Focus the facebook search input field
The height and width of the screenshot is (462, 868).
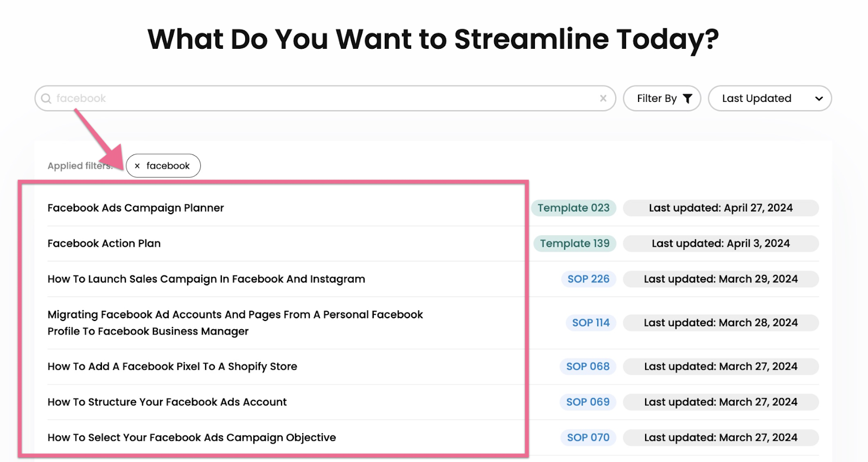click(325, 98)
